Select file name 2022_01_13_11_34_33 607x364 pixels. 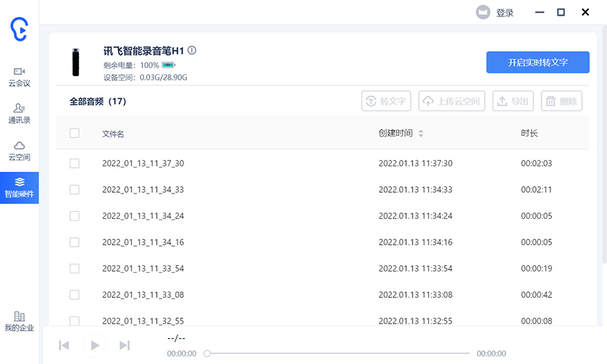coord(143,189)
